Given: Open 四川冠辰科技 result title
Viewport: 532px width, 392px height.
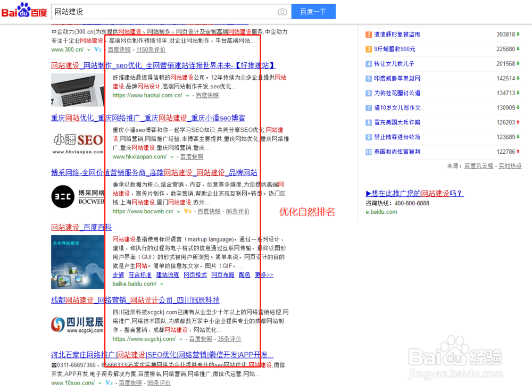Looking at the screenshot, I should (135, 300).
